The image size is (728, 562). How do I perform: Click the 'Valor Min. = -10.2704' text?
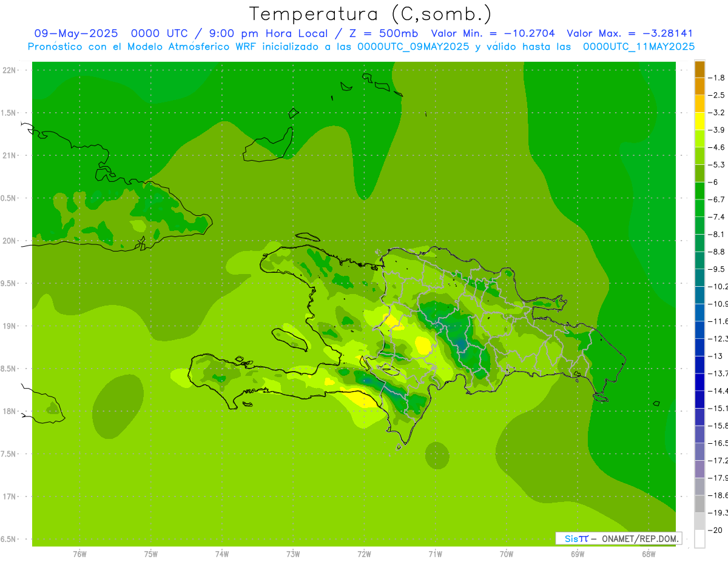click(x=493, y=33)
